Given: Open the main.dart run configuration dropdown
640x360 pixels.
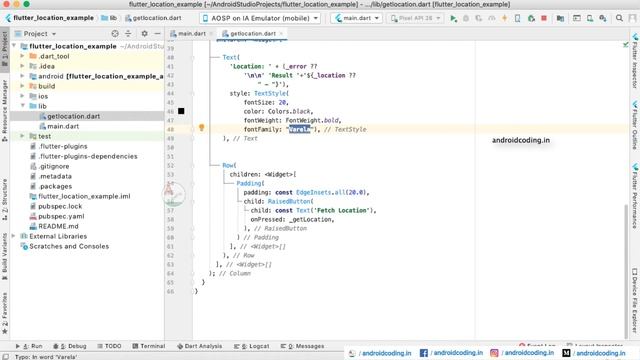Looking at the screenshot, I should [x=357, y=18].
